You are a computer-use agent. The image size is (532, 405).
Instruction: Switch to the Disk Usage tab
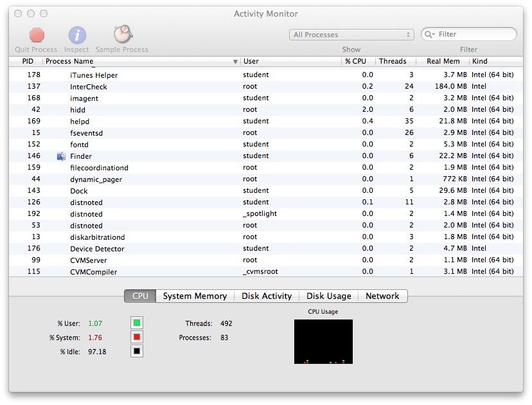pyautogui.click(x=329, y=296)
